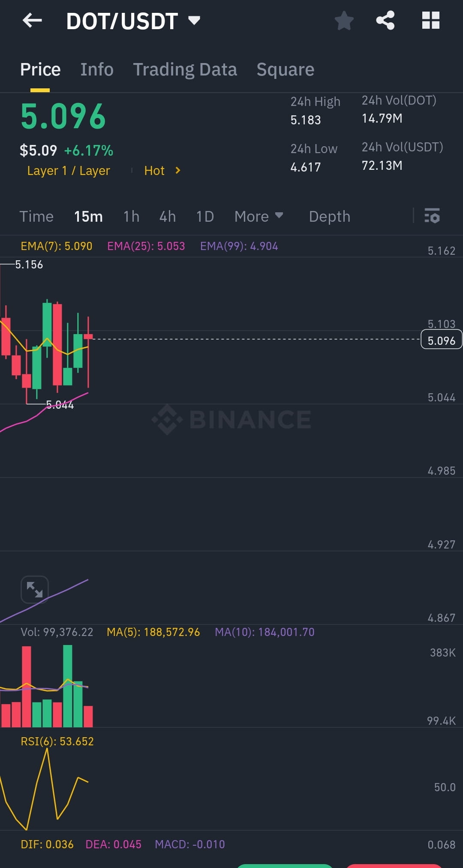Tap the 24h Vol(DOT) value 14.79M

(x=382, y=118)
